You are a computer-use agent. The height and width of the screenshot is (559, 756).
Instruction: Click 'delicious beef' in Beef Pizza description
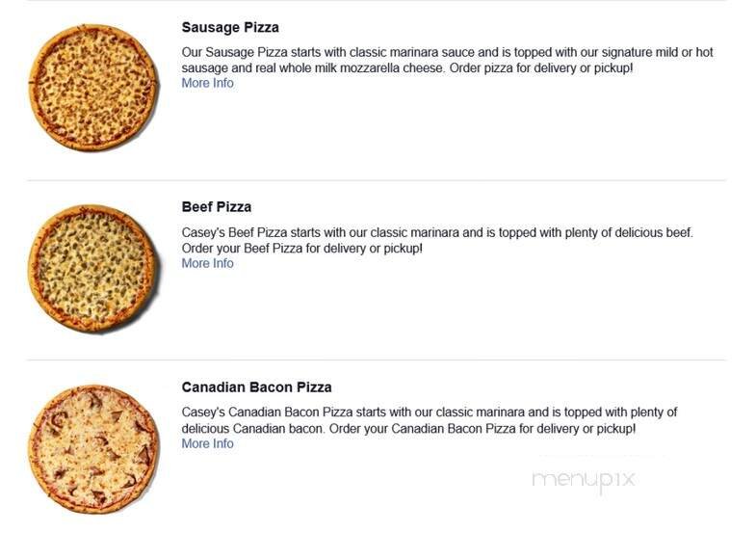click(651, 233)
